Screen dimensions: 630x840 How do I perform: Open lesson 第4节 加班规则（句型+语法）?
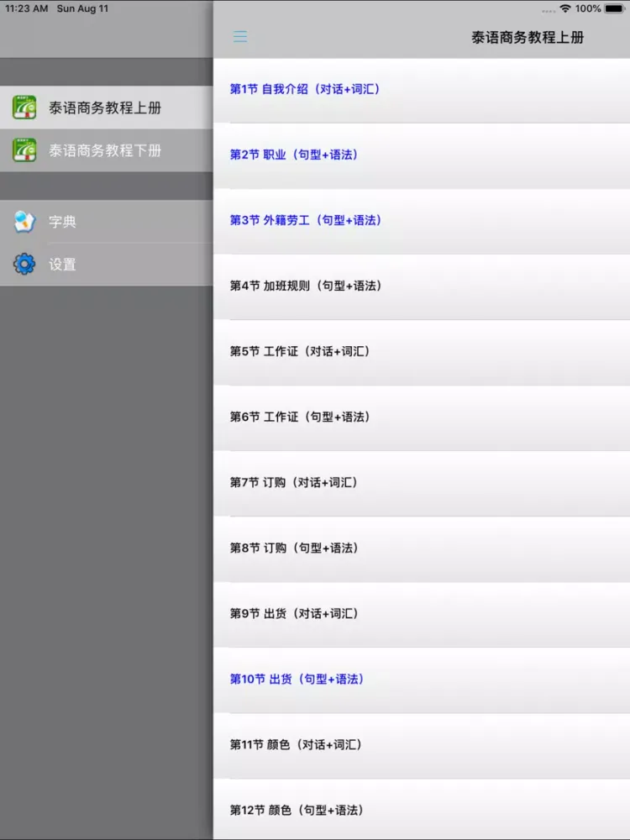click(x=422, y=286)
